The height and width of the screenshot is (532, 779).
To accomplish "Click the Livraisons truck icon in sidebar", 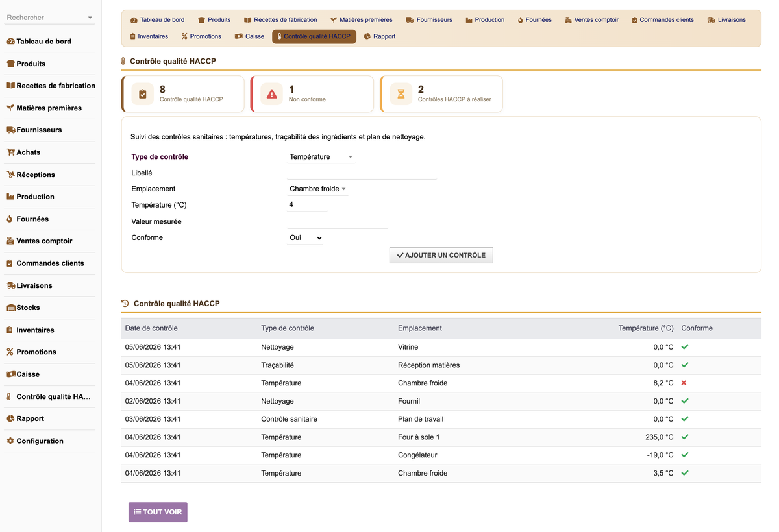I will 10,285.
